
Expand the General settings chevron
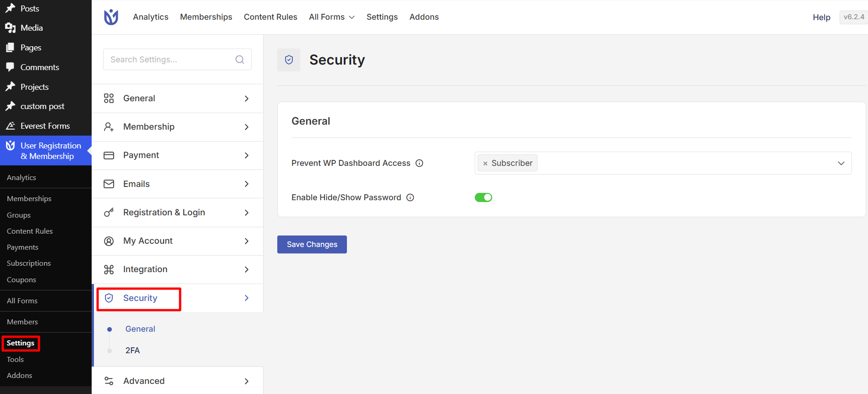coord(247,98)
